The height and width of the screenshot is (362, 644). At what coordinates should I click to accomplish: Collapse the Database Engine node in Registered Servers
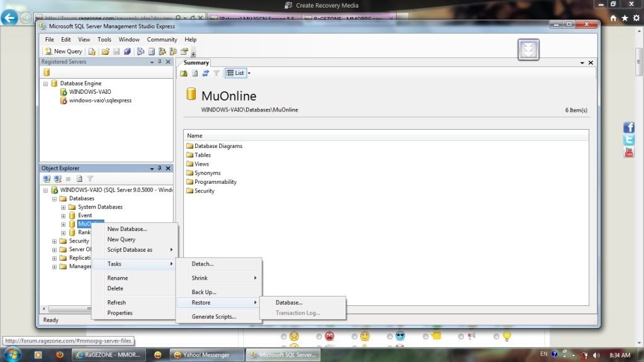tap(45, 84)
